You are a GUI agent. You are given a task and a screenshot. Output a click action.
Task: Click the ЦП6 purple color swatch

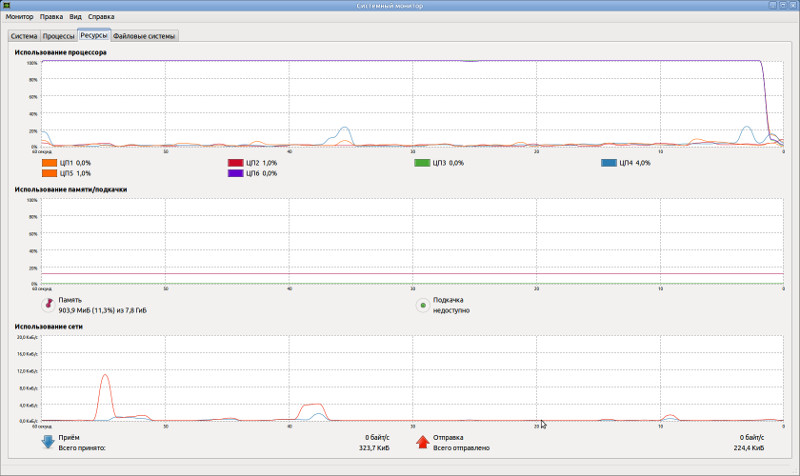click(235, 173)
